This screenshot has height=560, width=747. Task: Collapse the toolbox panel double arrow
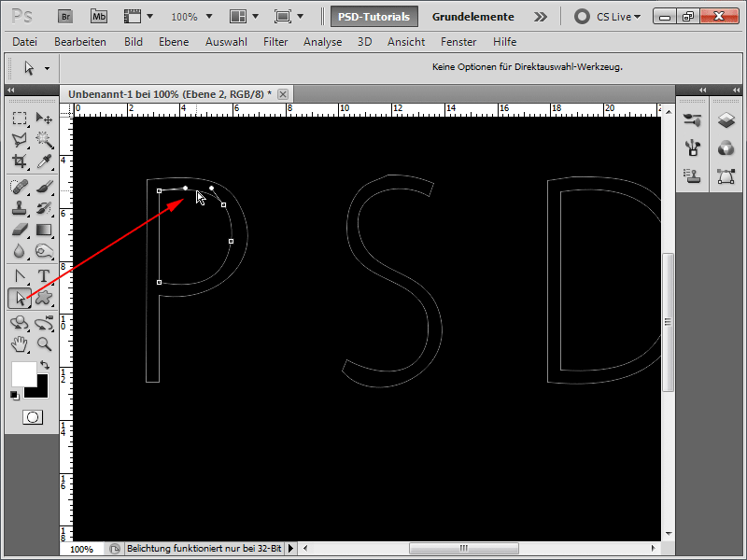[11, 90]
